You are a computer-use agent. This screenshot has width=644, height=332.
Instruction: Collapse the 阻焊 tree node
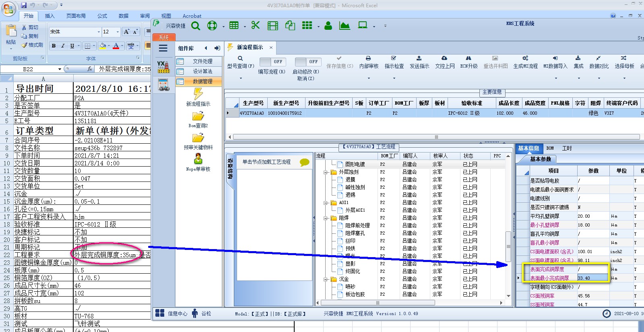tap(326, 218)
